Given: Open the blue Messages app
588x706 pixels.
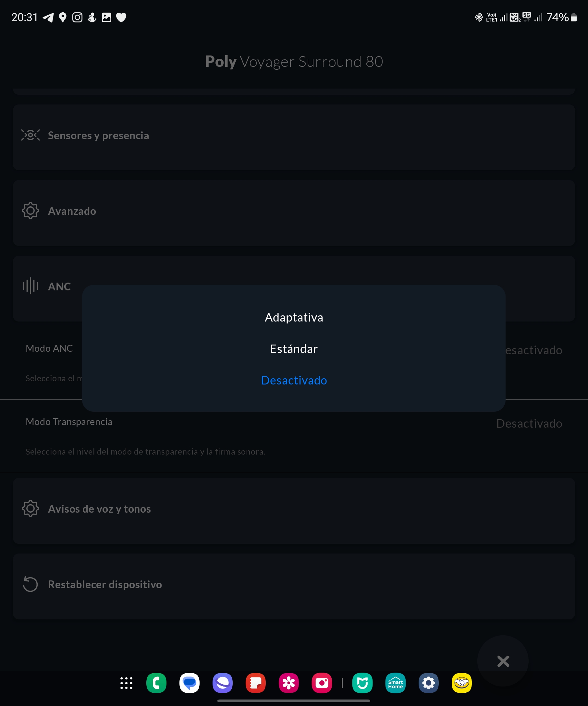Looking at the screenshot, I should 190,683.
